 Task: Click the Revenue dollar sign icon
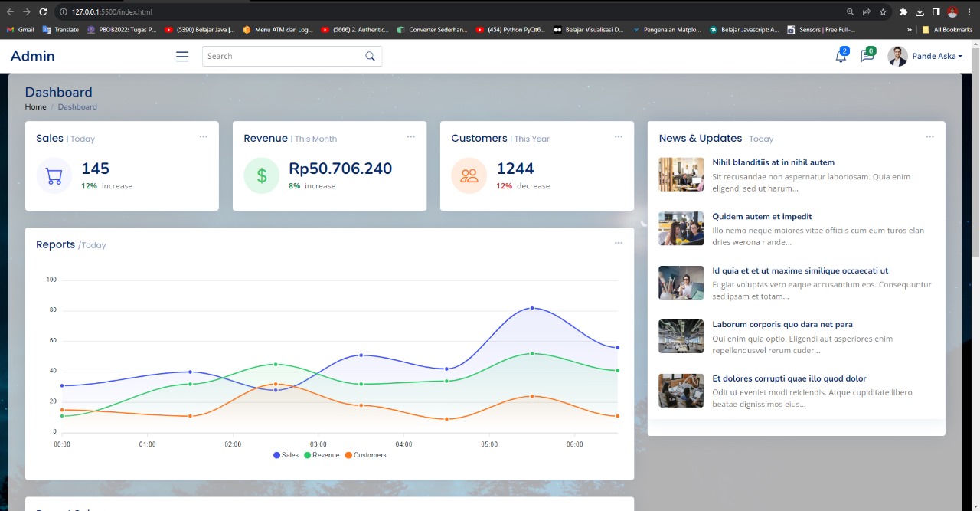coord(262,176)
